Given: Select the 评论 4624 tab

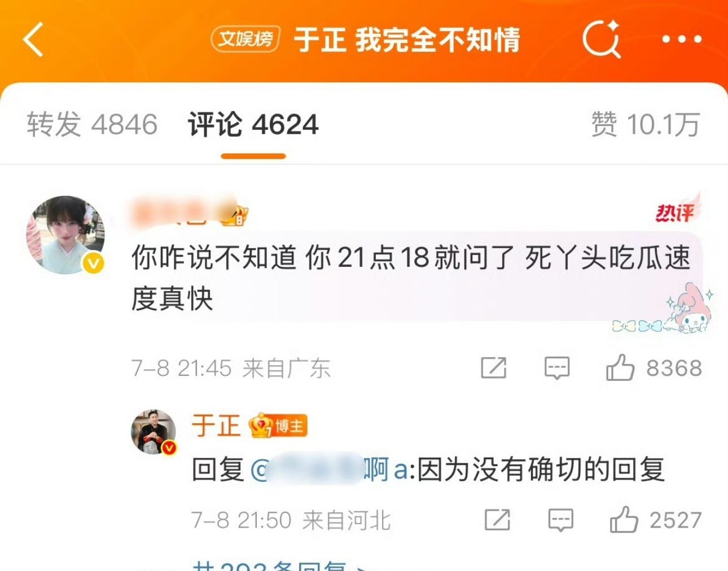Looking at the screenshot, I should pos(253,125).
